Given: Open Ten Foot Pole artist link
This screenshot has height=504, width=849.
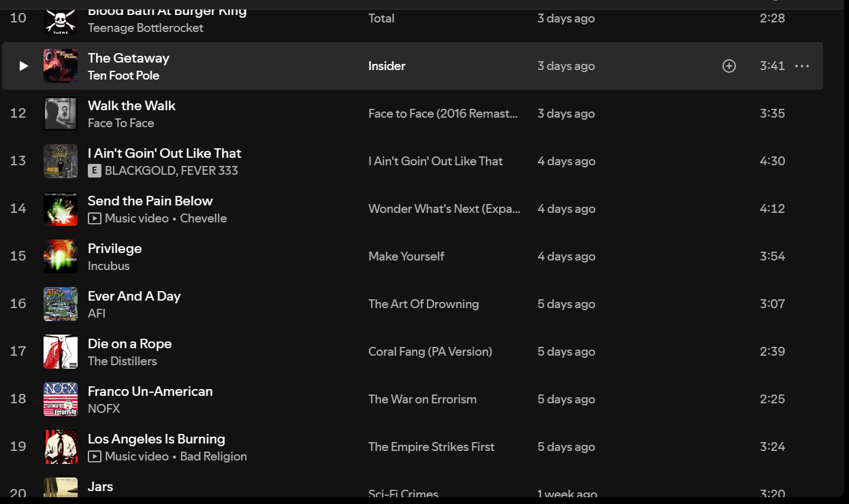Looking at the screenshot, I should 123,75.
